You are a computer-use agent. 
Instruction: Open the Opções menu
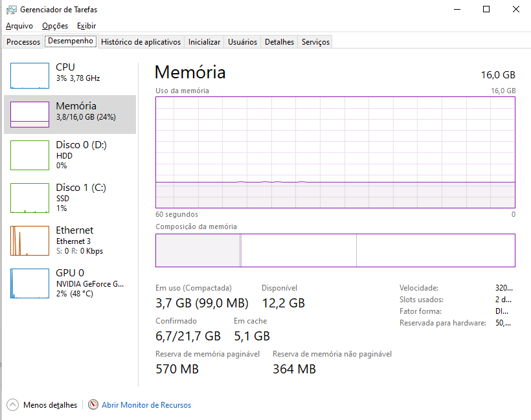click(x=55, y=26)
